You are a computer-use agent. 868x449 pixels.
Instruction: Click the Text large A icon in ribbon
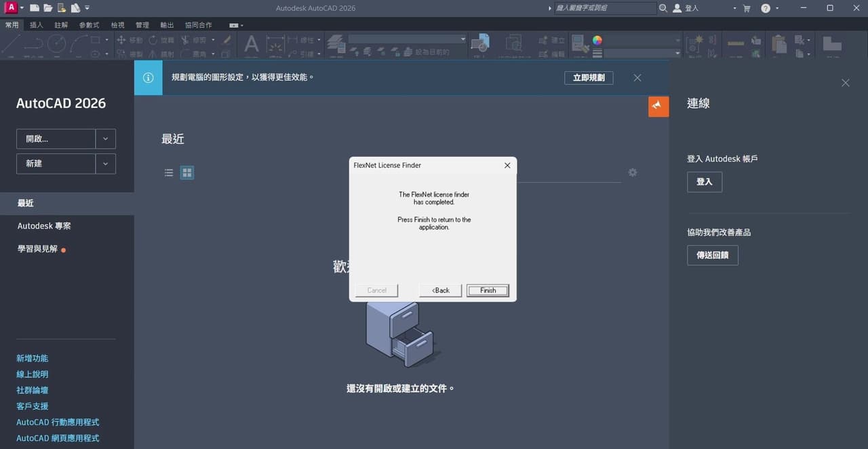tap(252, 44)
